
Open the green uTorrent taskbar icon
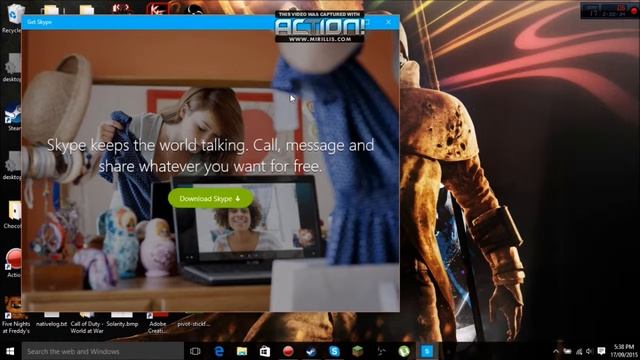pyautogui.click(x=404, y=351)
